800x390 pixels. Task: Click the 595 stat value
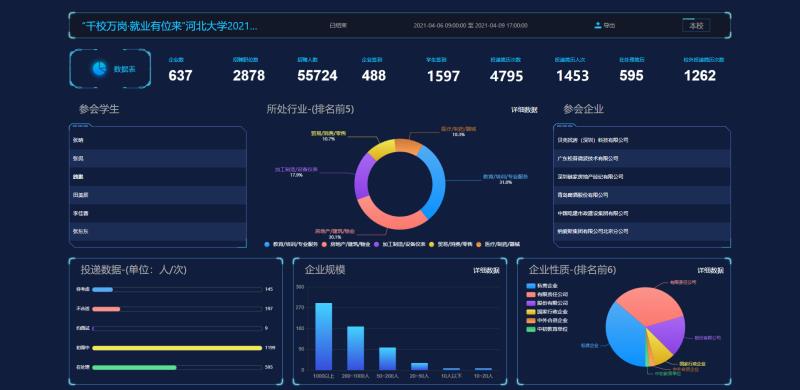click(631, 76)
